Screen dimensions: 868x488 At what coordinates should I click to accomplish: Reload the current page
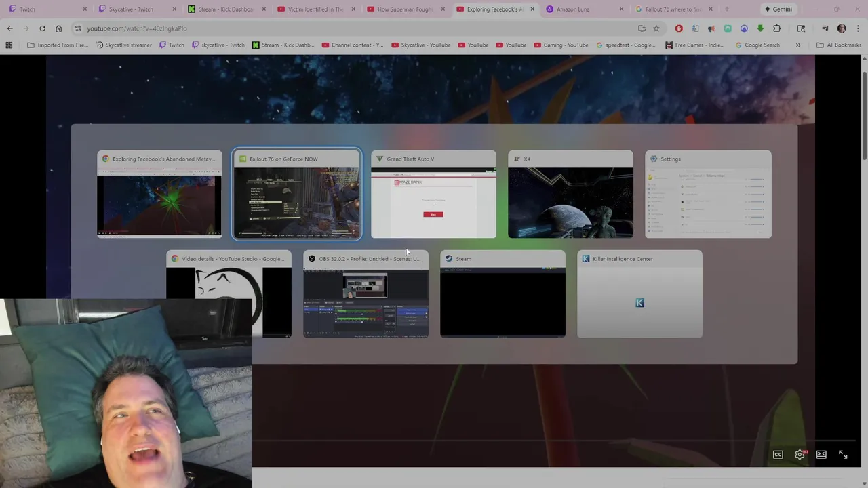(42, 28)
